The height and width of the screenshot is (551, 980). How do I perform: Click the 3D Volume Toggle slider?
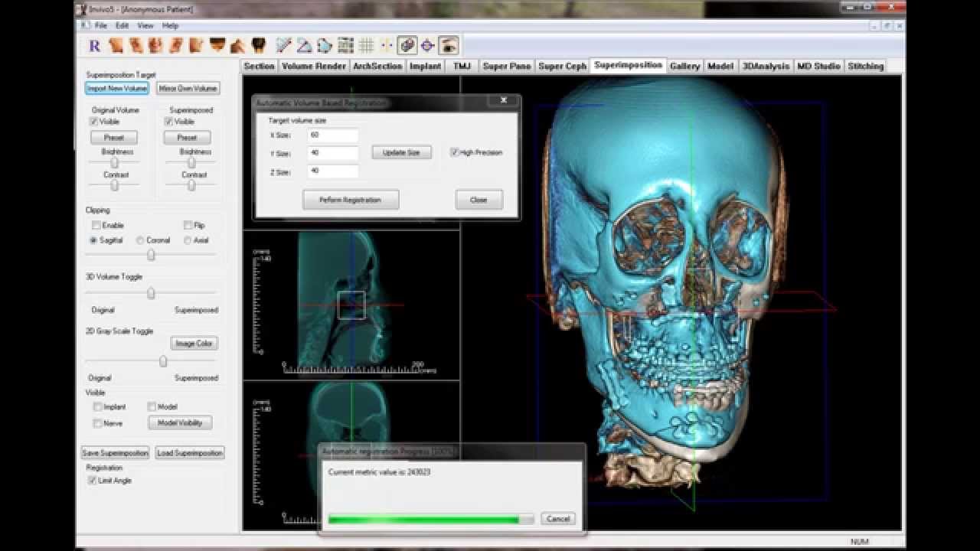point(151,293)
